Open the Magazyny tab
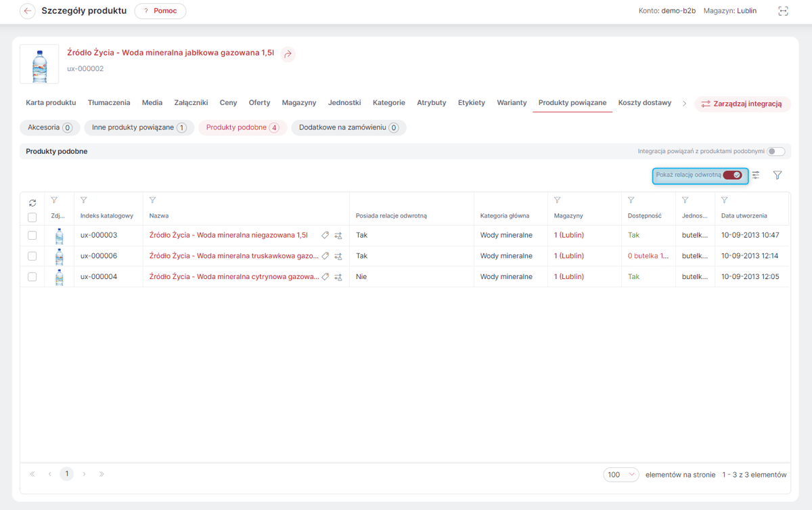 [x=299, y=103]
